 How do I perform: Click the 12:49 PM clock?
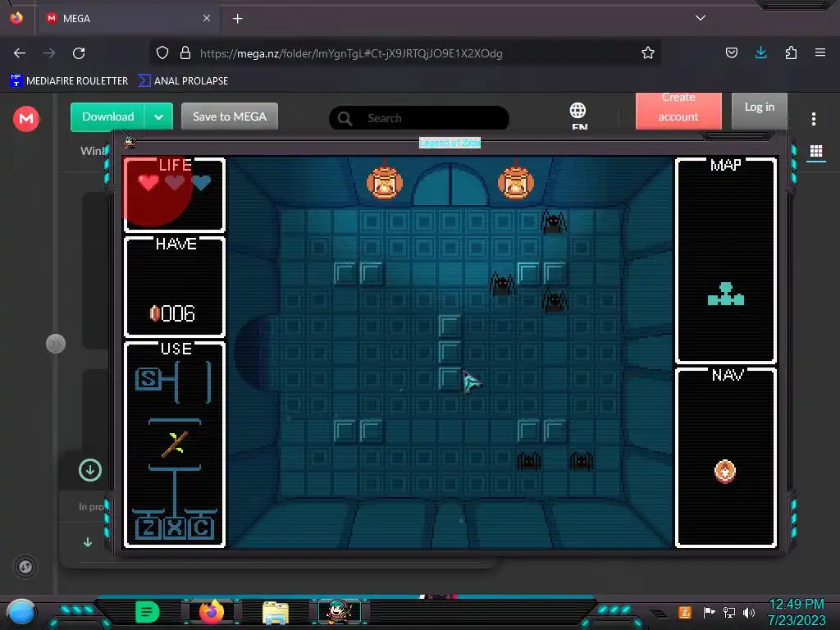tap(797, 605)
